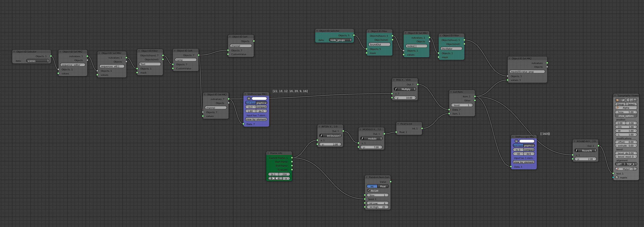Clear the material with the X icon
The image size is (644, 227).
click(632, 169)
